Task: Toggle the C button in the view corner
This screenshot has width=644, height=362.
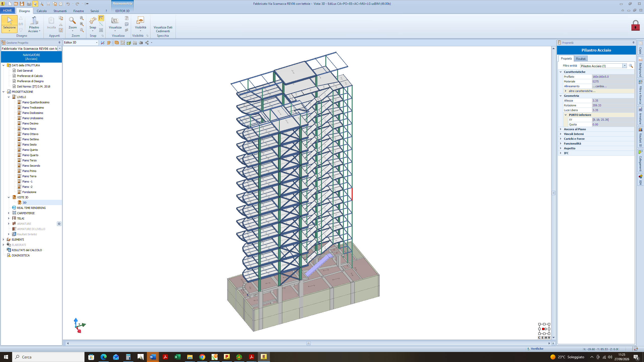Action: (x=539, y=338)
